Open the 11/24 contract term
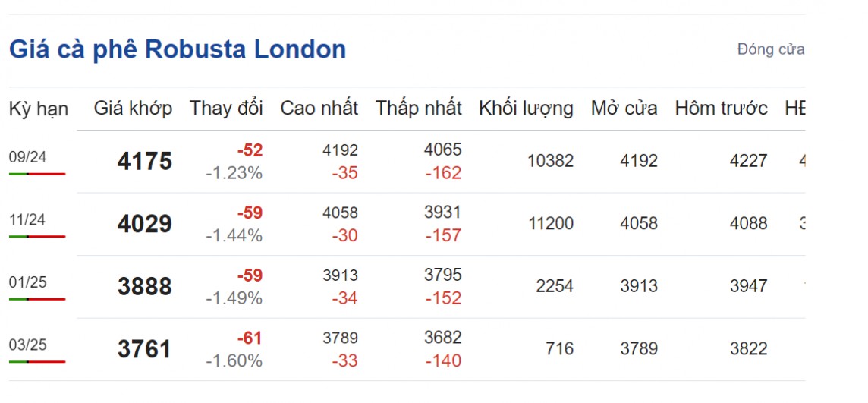 point(28,220)
